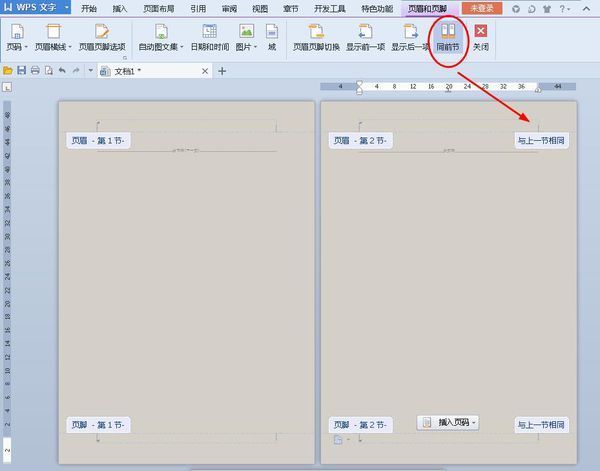Screen dimensions: 600x471
Task: Click the header 与上一节相同 label
Action: click(541, 140)
